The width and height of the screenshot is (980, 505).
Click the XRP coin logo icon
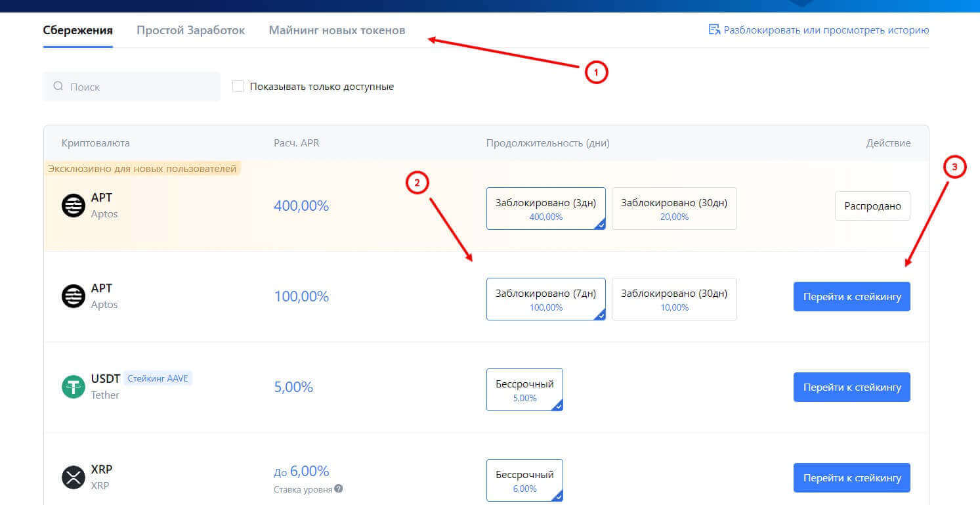click(x=74, y=477)
